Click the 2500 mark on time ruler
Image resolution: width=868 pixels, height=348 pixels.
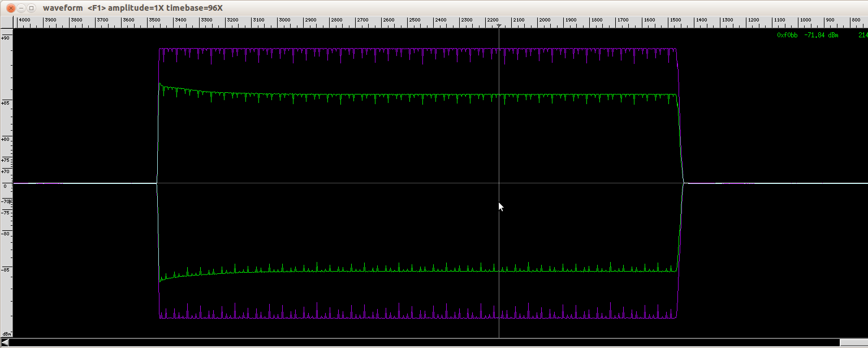click(414, 20)
